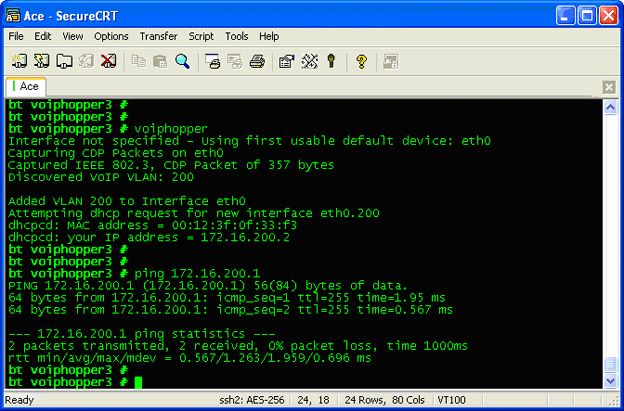Click the Help question mark icon

(x=361, y=61)
